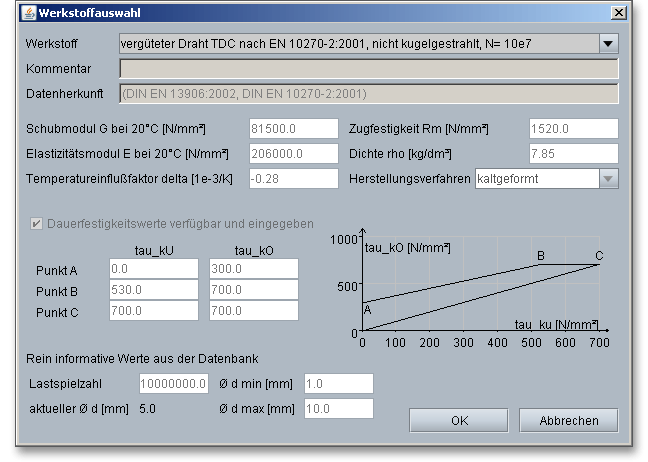
Task: Open the Werkstoff dropdown list
Action: (608, 44)
